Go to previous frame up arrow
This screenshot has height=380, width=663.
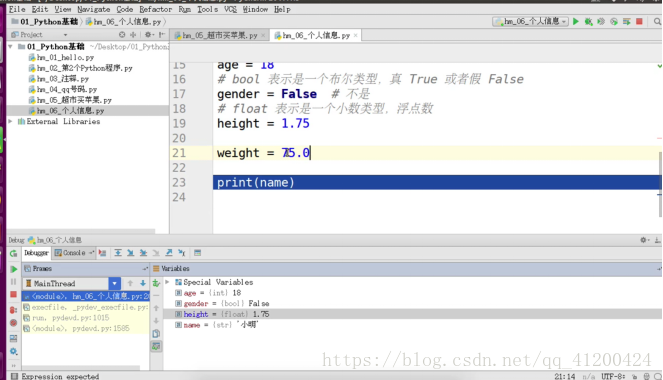click(x=130, y=283)
